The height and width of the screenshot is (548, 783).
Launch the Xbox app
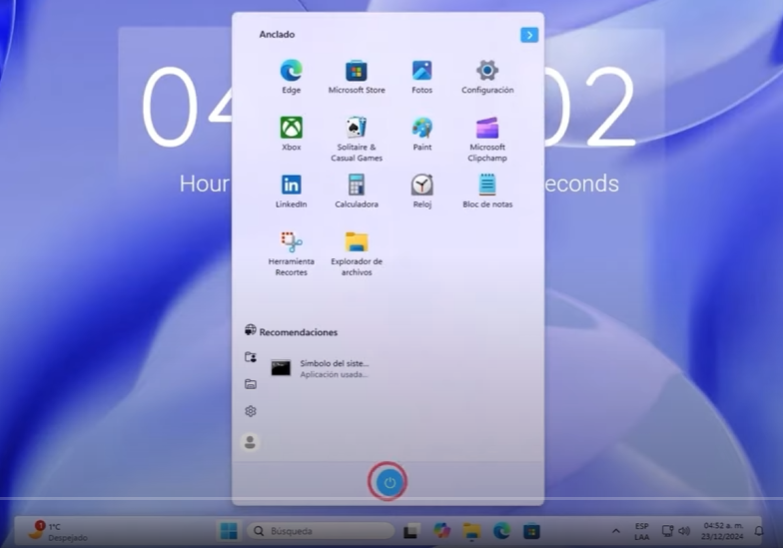tap(291, 133)
